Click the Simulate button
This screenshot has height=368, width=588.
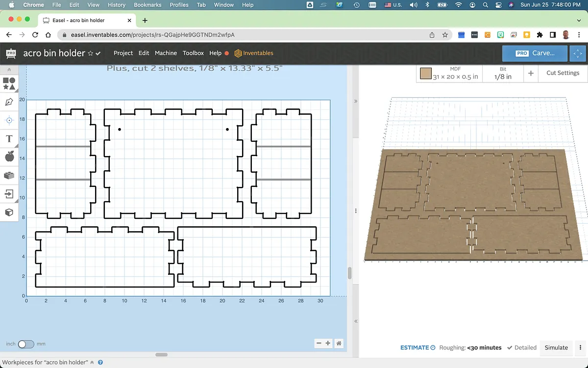pos(556,347)
